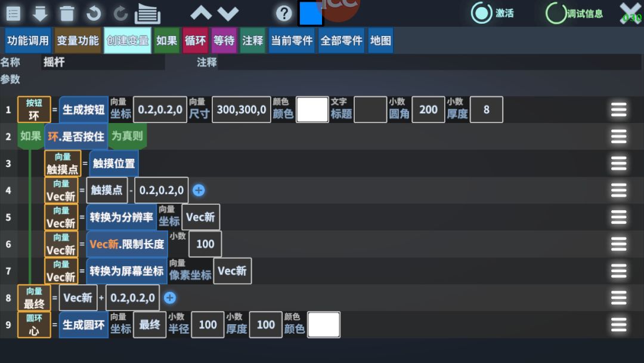Click the 向量 触摸点 variable block in row 3
644x363 pixels.
[x=63, y=164]
